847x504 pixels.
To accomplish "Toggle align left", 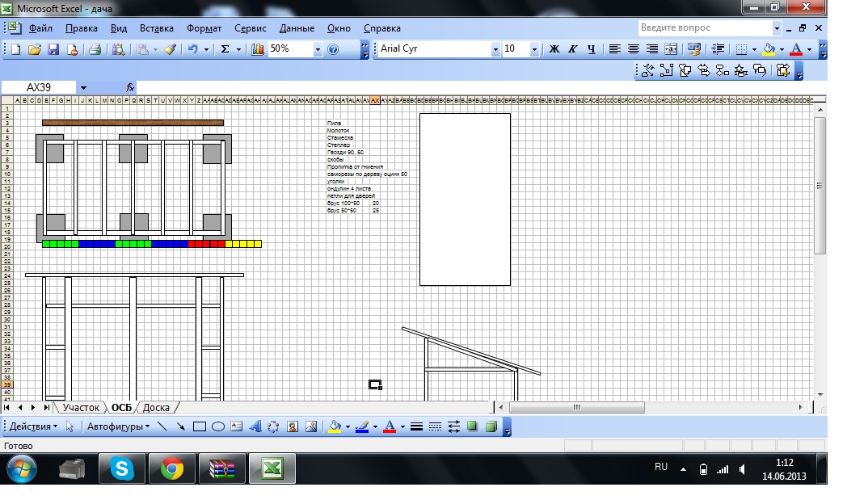I will (615, 49).
